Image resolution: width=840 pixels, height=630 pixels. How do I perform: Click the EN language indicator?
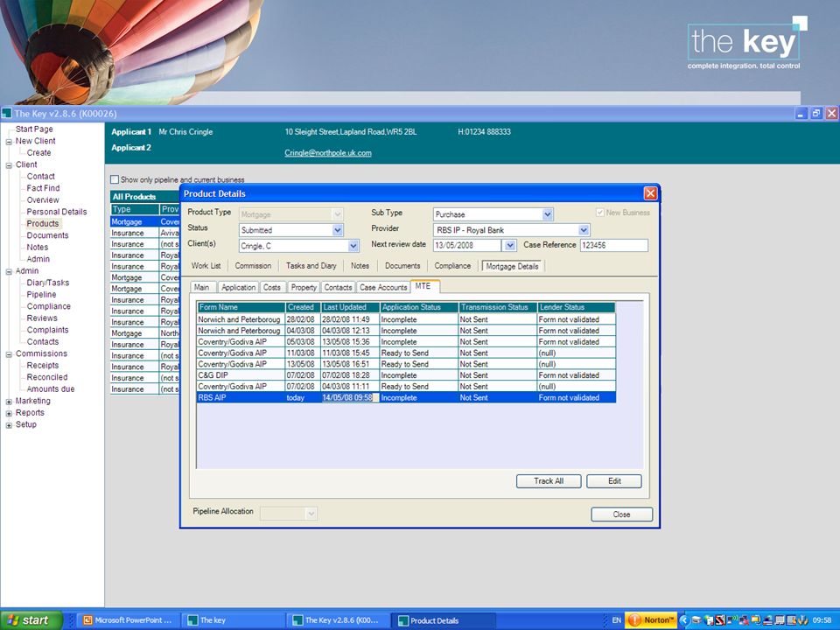pos(617,620)
